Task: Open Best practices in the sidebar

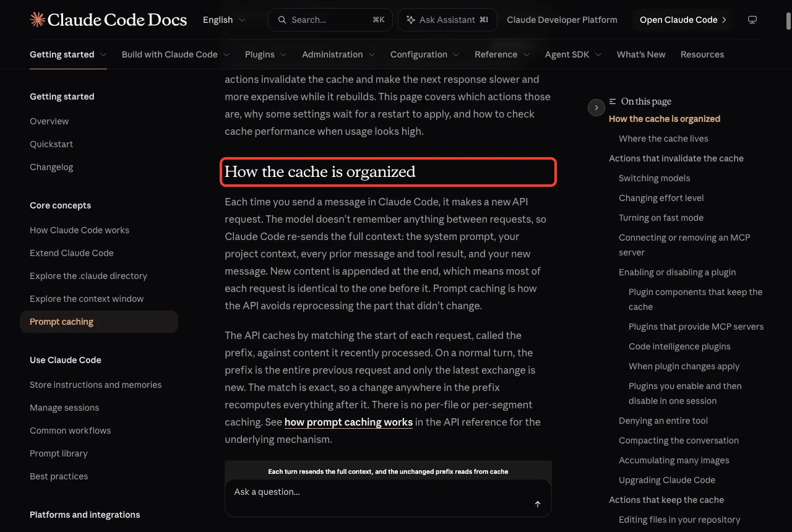Action: pyautogui.click(x=59, y=476)
